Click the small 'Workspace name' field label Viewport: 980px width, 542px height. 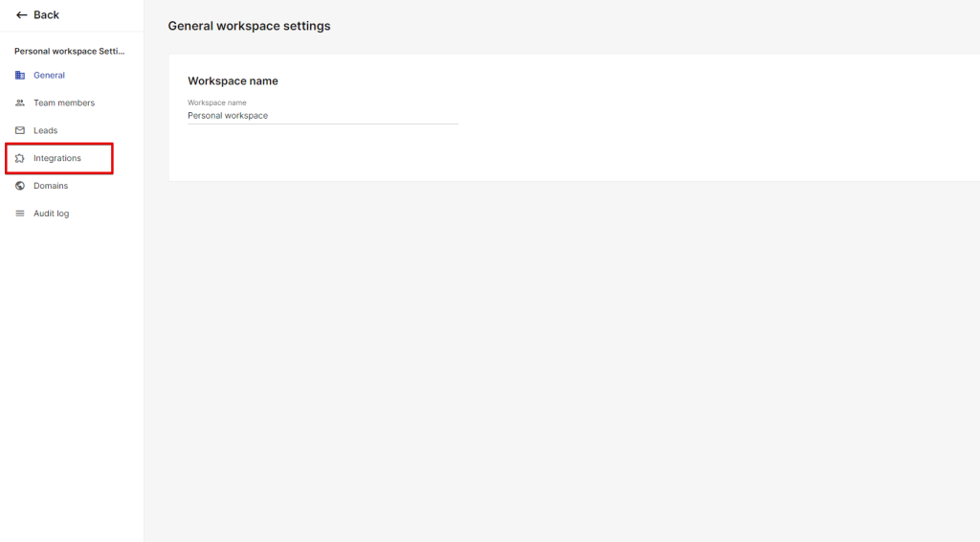216,102
